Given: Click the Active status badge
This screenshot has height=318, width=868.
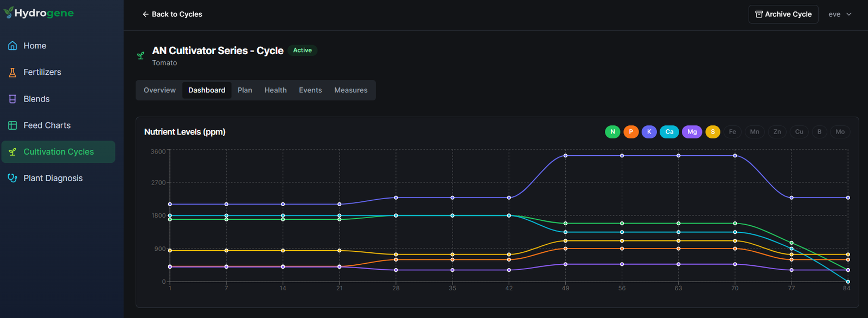Looking at the screenshot, I should click(x=302, y=50).
